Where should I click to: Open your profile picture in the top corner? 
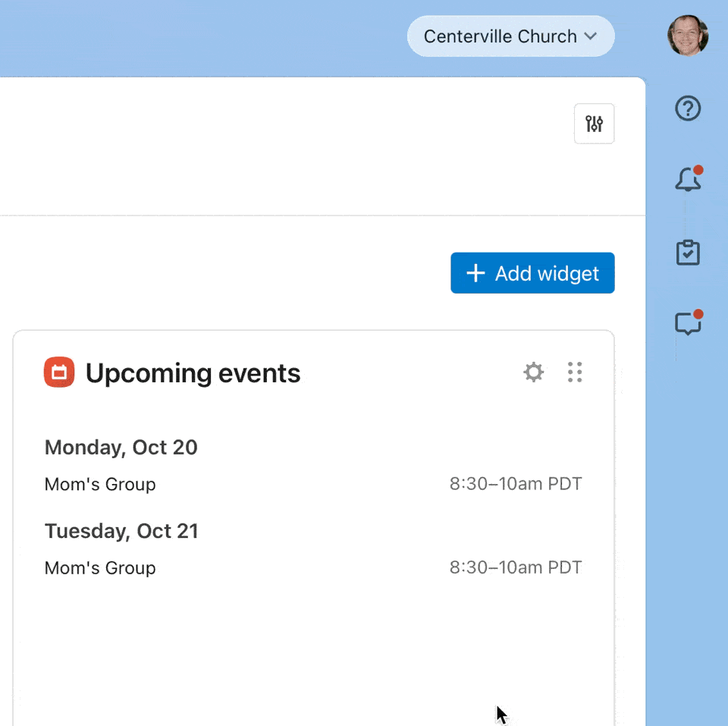(x=689, y=36)
